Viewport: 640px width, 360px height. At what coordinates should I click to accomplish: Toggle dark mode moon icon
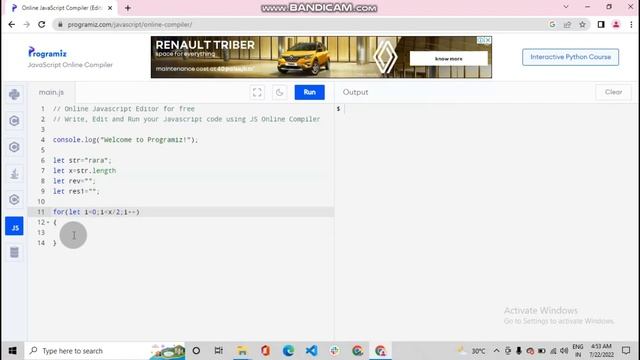(280, 92)
